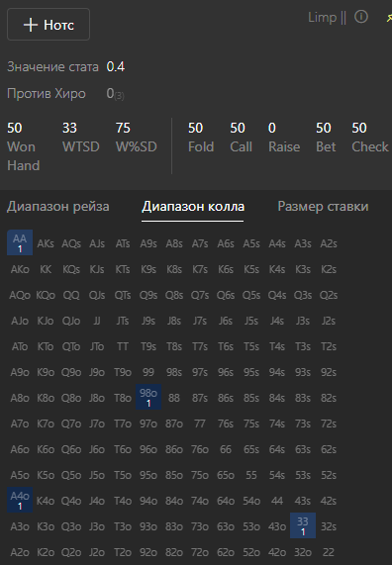The height and width of the screenshot is (565, 392).
Task: Click the WTSD stat value 33
Action: click(69, 128)
